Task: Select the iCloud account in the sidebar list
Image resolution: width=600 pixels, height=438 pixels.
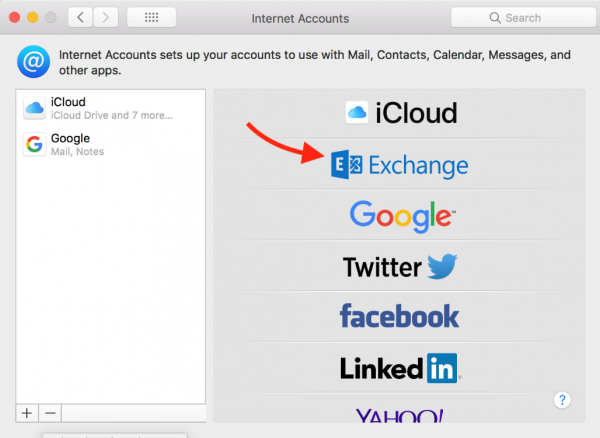Action: pyautogui.click(x=111, y=108)
